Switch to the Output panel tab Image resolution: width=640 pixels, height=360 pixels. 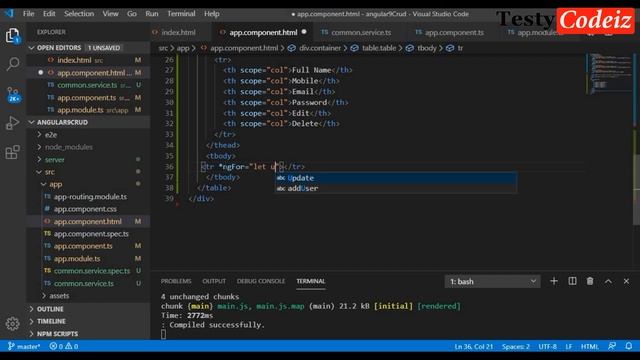214,281
